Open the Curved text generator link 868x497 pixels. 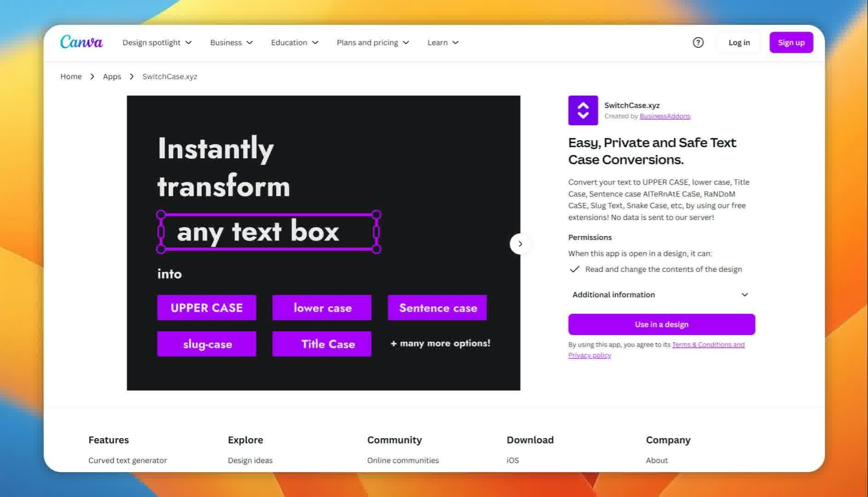[x=127, y=460]
